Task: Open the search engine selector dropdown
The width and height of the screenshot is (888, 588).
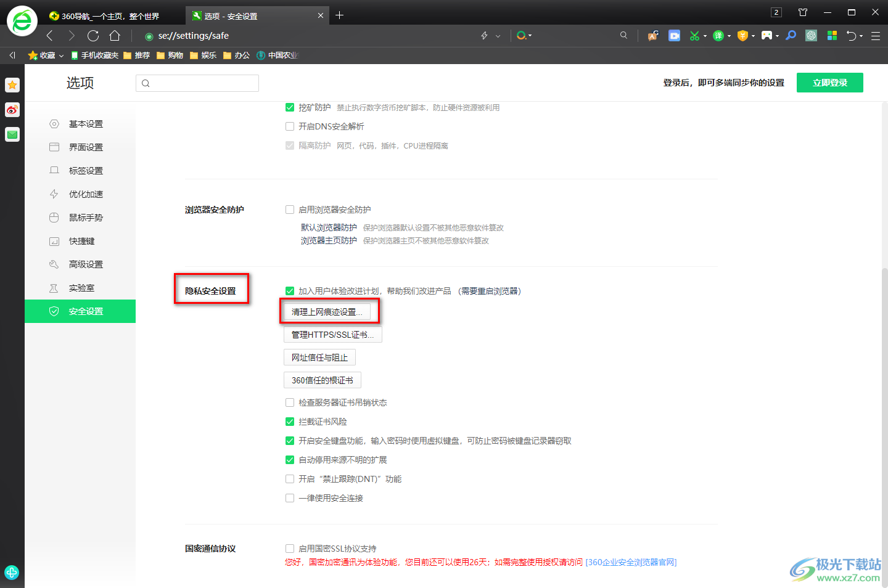Action: coord(524,36)
